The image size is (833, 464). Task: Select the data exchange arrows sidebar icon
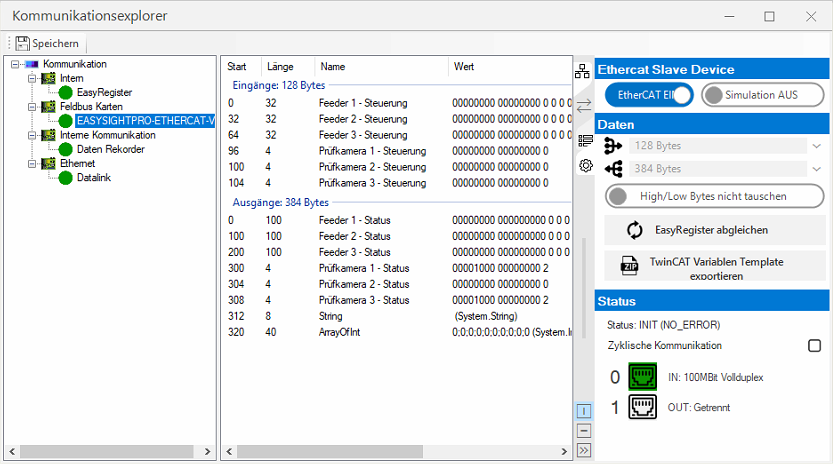585,105
